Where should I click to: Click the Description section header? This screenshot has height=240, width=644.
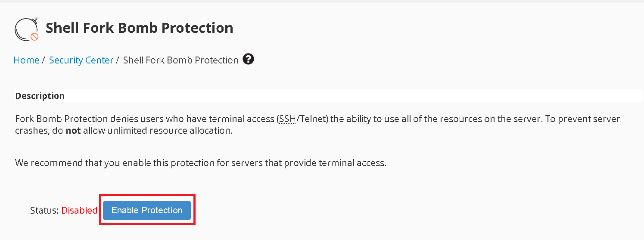(40, 96)
